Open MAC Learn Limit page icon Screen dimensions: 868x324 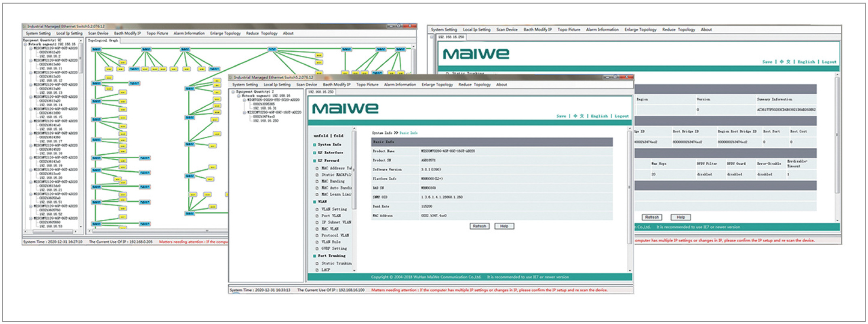317,194
